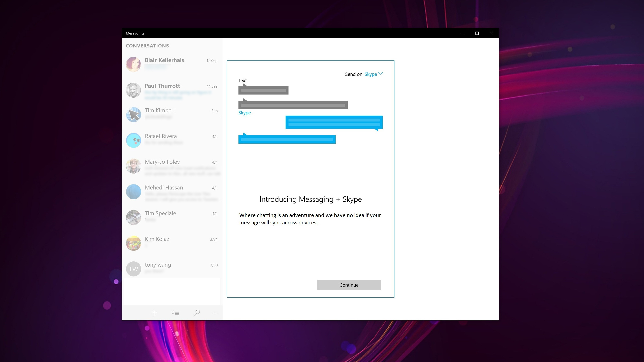Open the more options ellipsis

(215, 313)
